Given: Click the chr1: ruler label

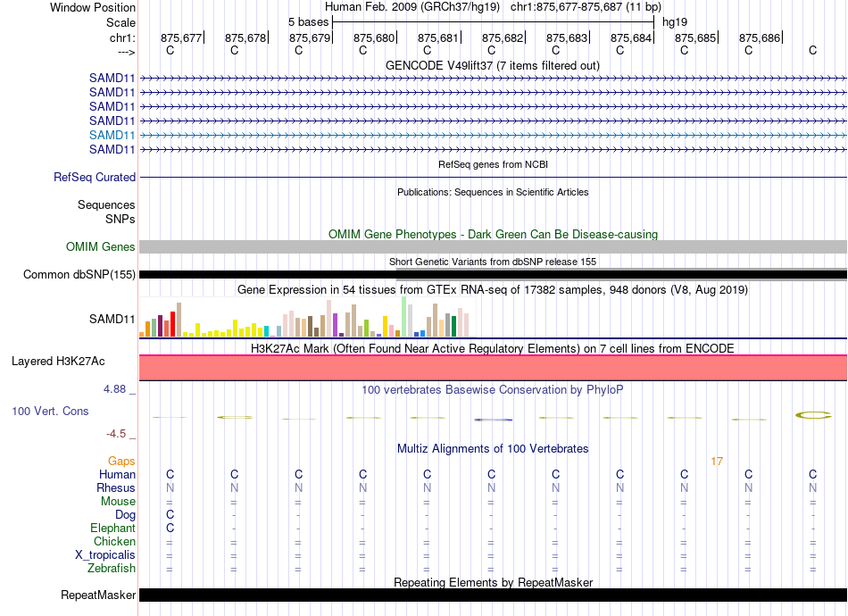Looking at the screenshot, I should (122, 37).
